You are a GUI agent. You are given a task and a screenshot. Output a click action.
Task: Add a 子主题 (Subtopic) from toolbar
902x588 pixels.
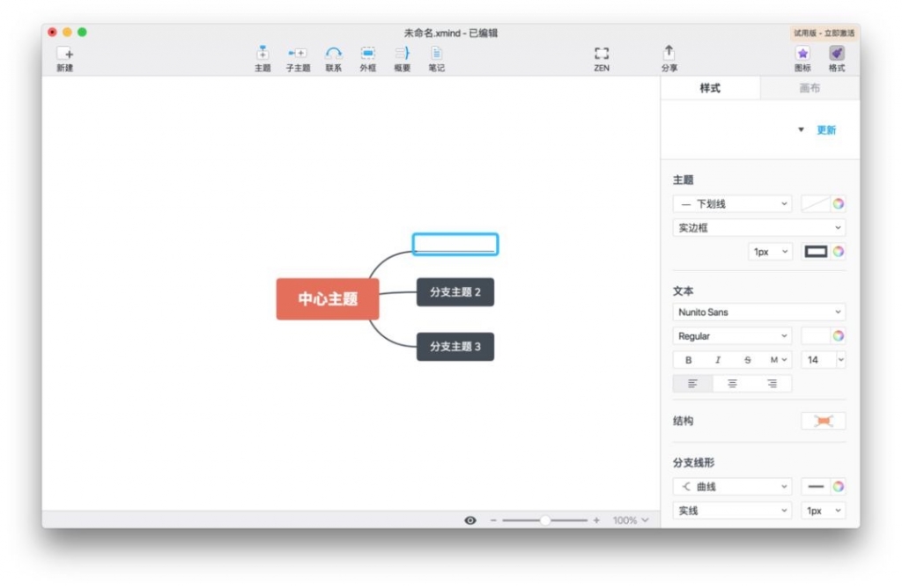tap(298, 54)
